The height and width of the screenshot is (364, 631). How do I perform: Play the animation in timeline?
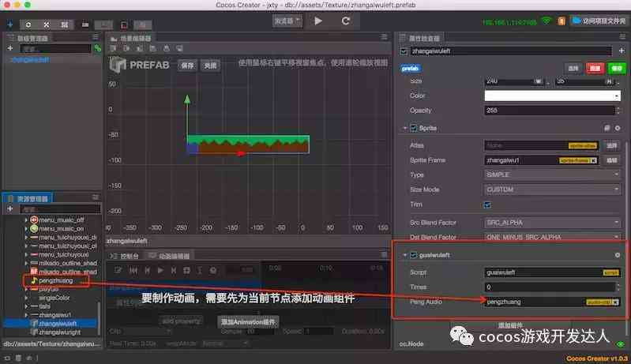coord(160,271)
